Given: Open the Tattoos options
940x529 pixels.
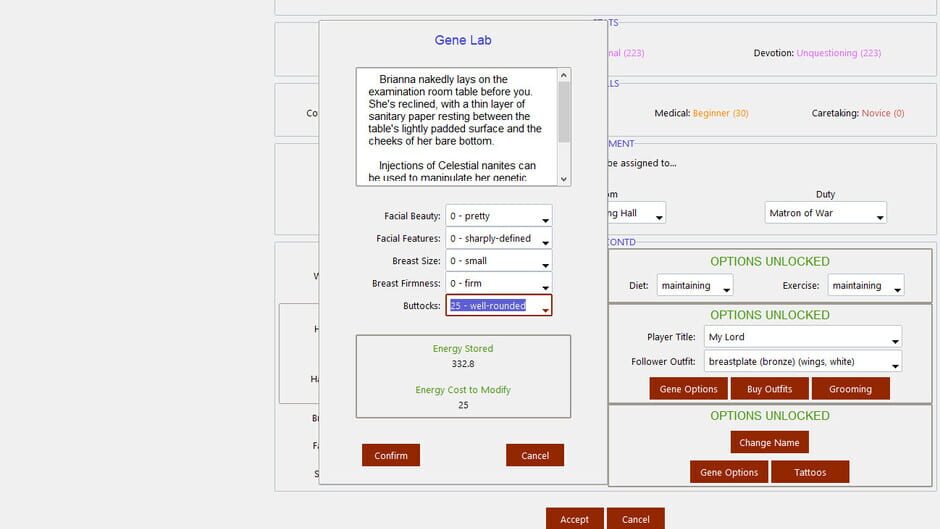Looking at the screenshot, I should pyautogui.click(x=810, y=472).
